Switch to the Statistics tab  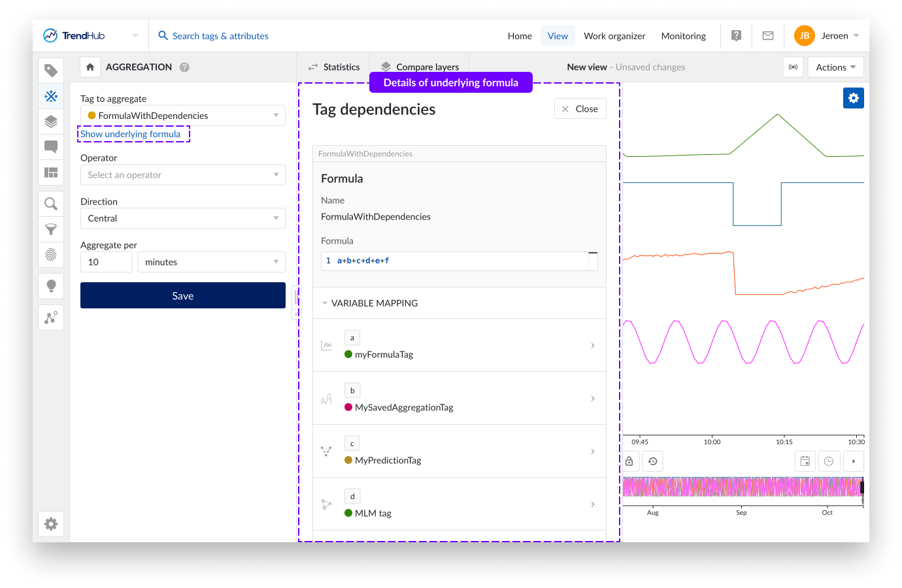[334, 67]
